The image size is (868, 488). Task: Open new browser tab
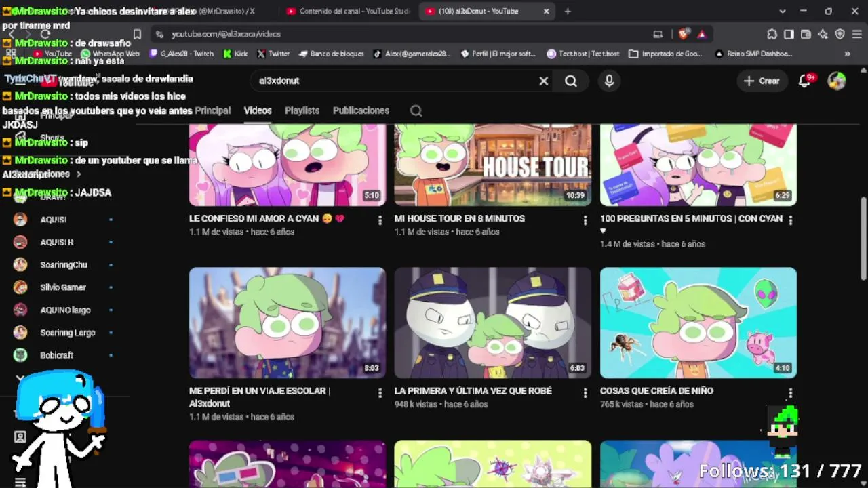coord(568,12)
